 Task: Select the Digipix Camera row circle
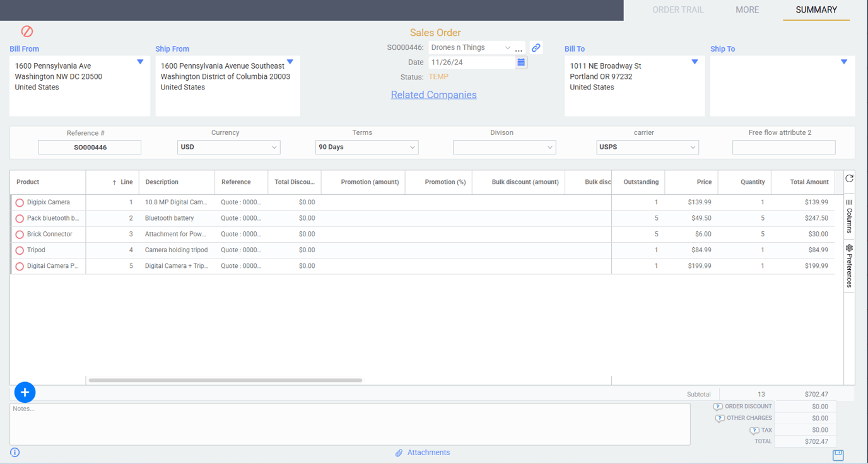(x=20, y=203)
